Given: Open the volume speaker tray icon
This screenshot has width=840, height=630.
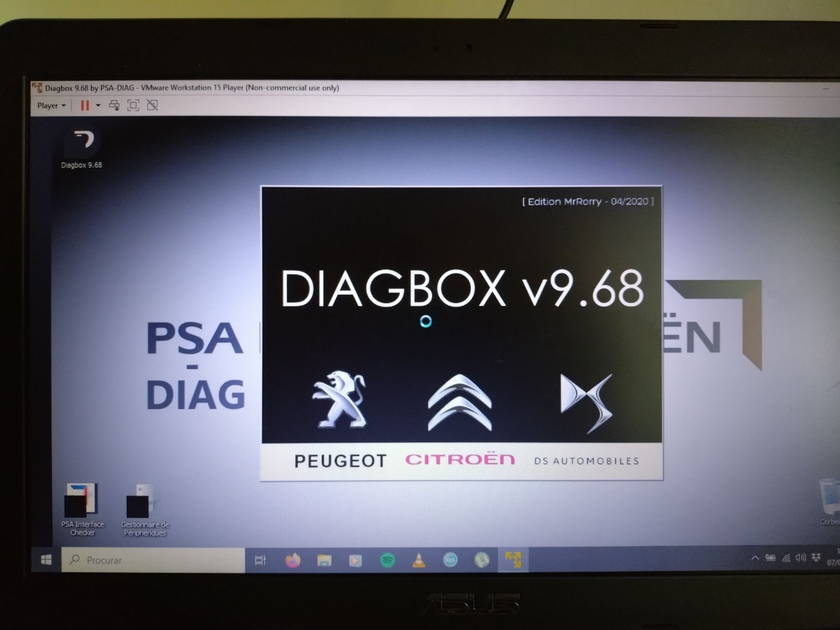Looking at the screenshot, I should (801, 558).
